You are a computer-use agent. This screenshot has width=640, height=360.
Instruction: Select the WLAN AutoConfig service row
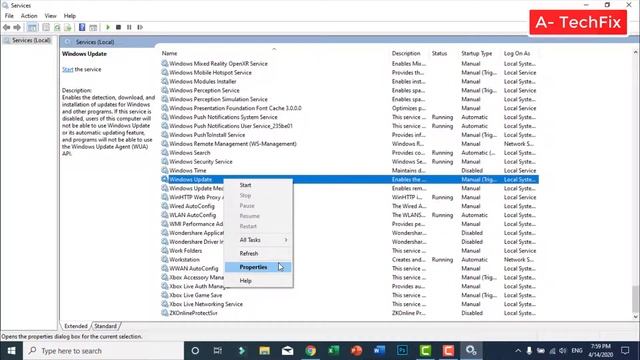coord(349,215)
